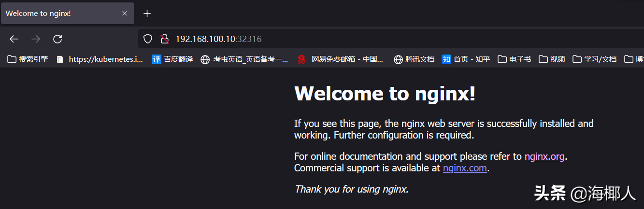Follow the nginx.com link
644x209 pixels.
coord(465,168)
